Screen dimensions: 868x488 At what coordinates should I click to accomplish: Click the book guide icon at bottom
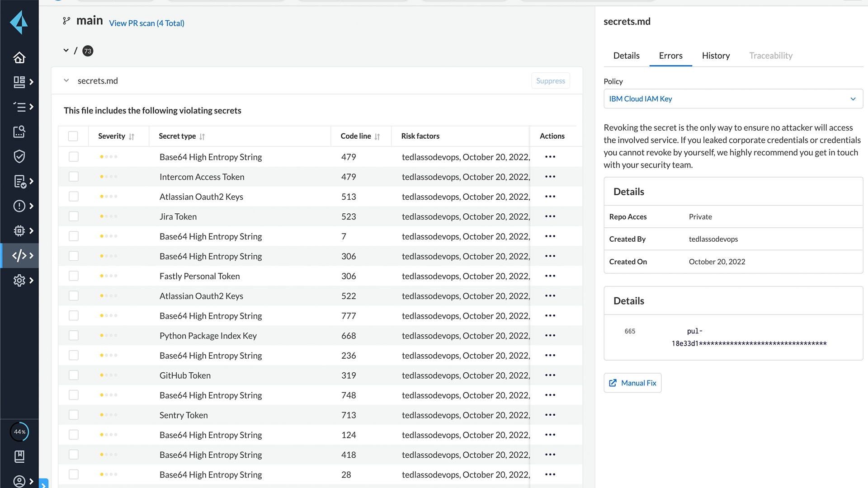[x=19, y=456]
